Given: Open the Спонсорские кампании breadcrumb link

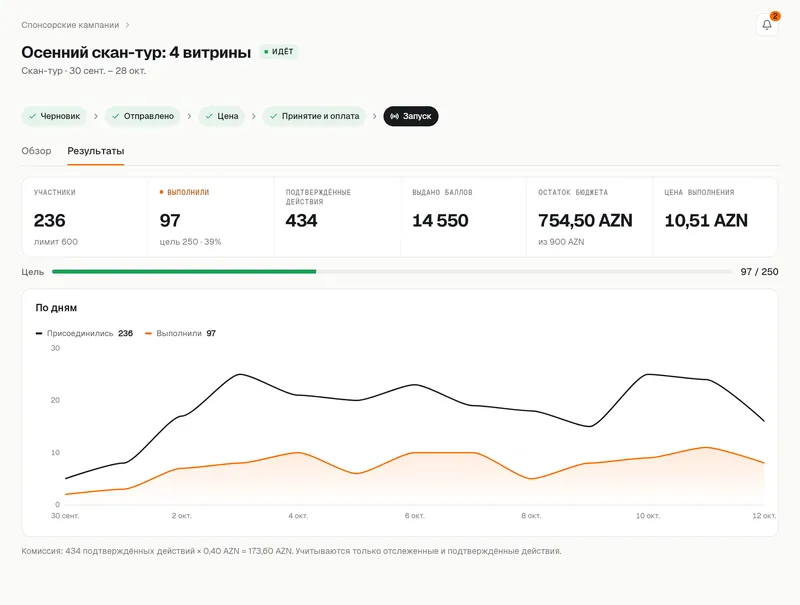Looking at the screenshot, I should pos(70,25).
